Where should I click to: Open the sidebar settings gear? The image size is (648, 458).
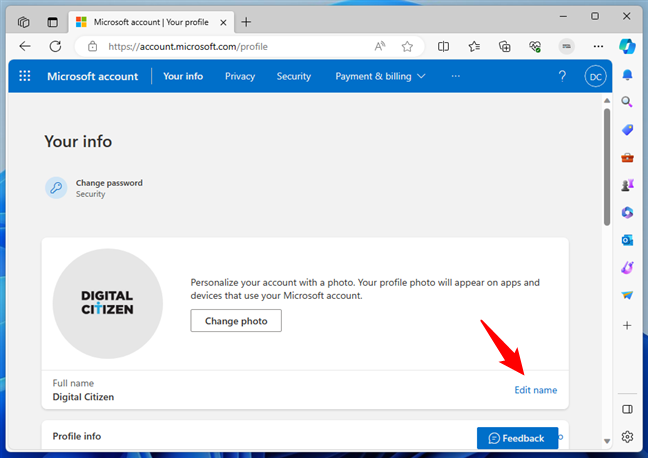click(x=627, y=437)
